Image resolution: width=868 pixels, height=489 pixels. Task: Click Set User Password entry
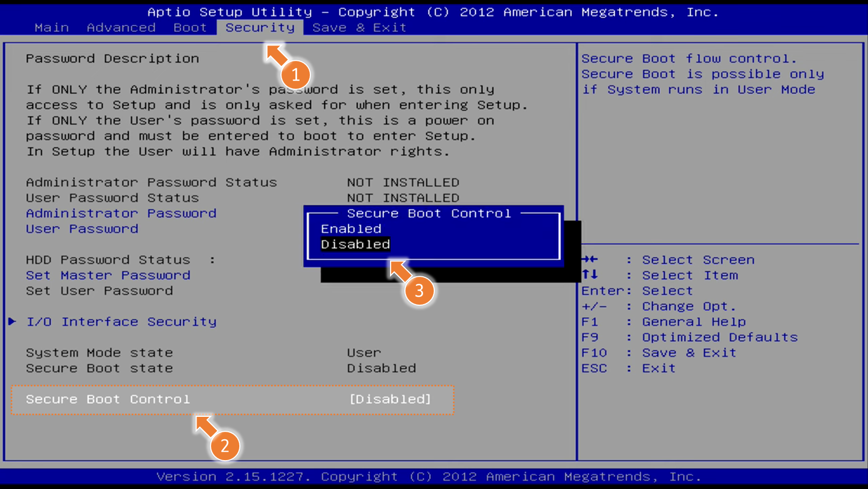coord(99,291)
